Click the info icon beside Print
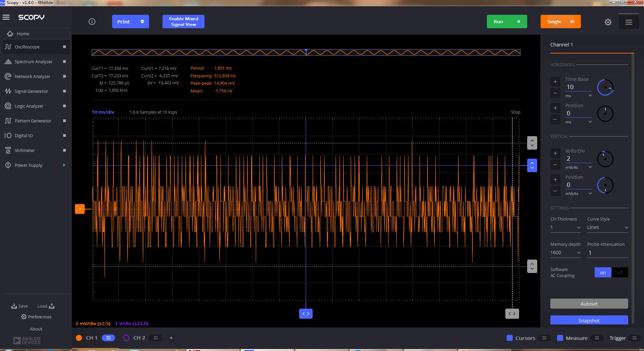 [x=92, y=22]
